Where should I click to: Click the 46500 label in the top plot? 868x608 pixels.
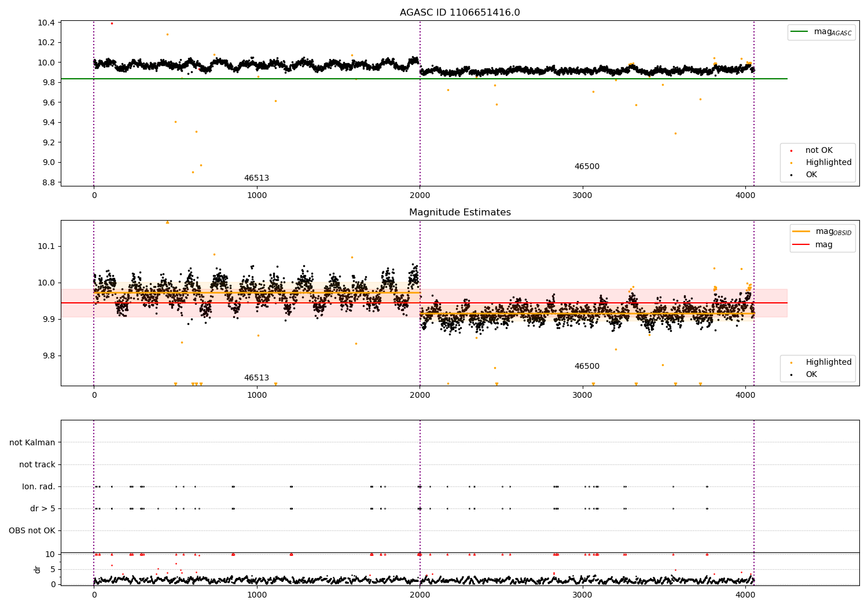[x=587, y=167]
